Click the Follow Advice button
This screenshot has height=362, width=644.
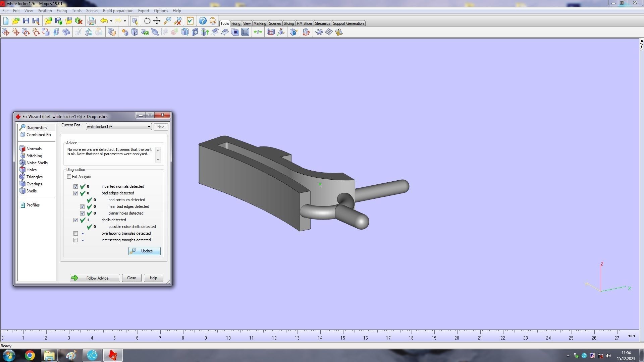(95, 278)
